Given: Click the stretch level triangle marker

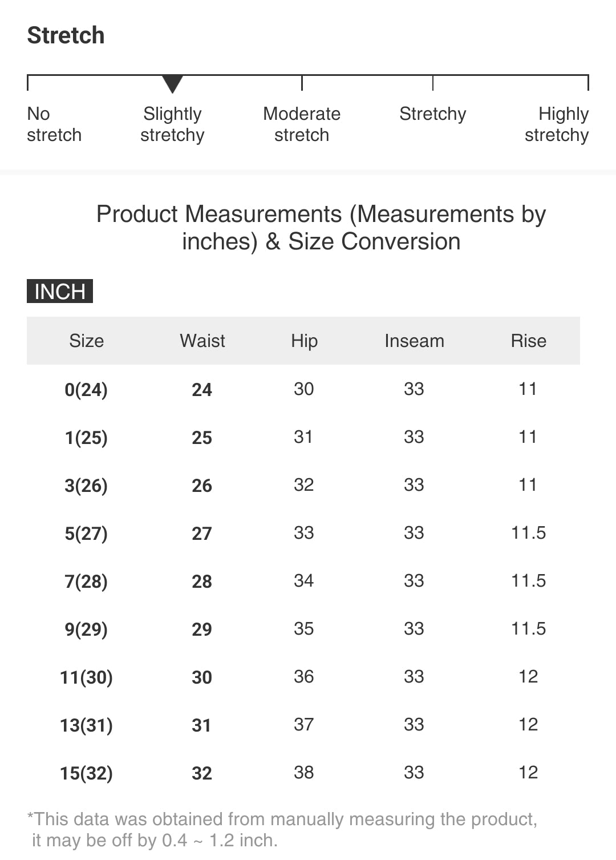Looking at the screenshot, I should (172, 83).
